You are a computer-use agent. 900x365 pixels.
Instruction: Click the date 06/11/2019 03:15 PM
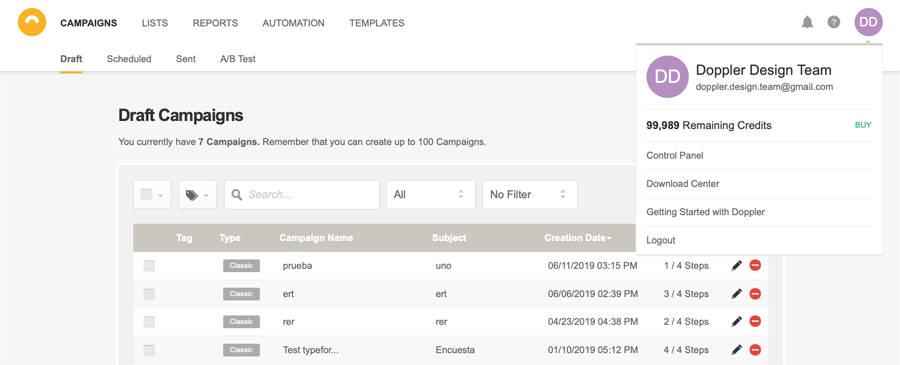[592, 266]
